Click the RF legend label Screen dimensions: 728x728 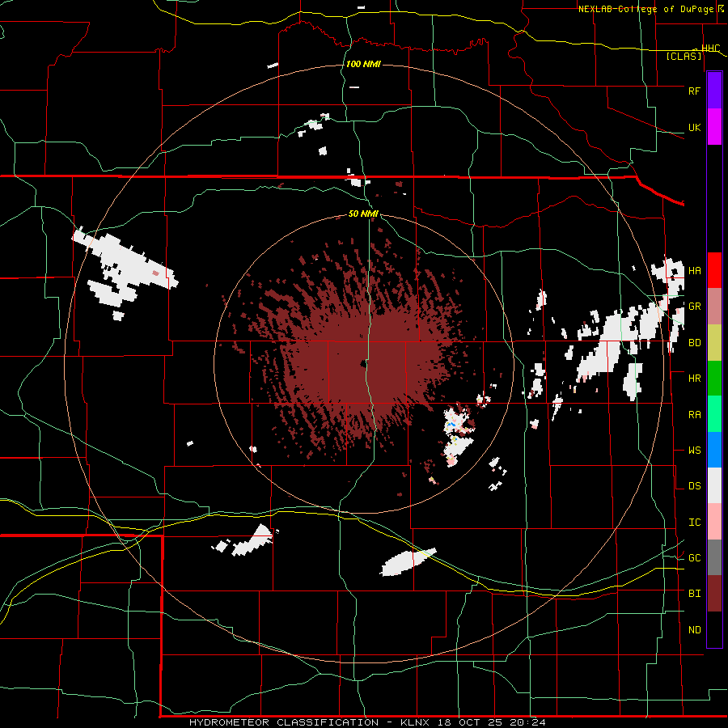(x=694, y=91)
